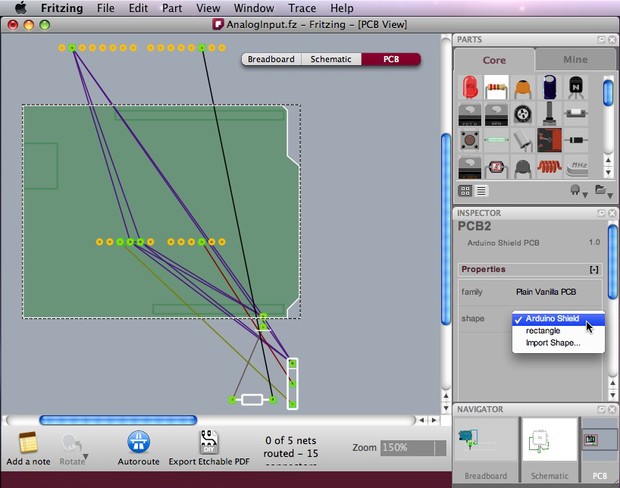Switch to the Core parts tab
The image size is (620, 488).
pos(494,60)
